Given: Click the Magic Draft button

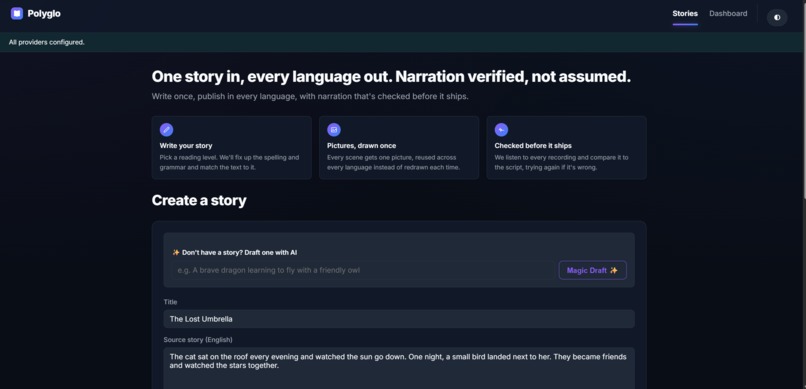Looking at the screenshot, I should coord(592,270).
